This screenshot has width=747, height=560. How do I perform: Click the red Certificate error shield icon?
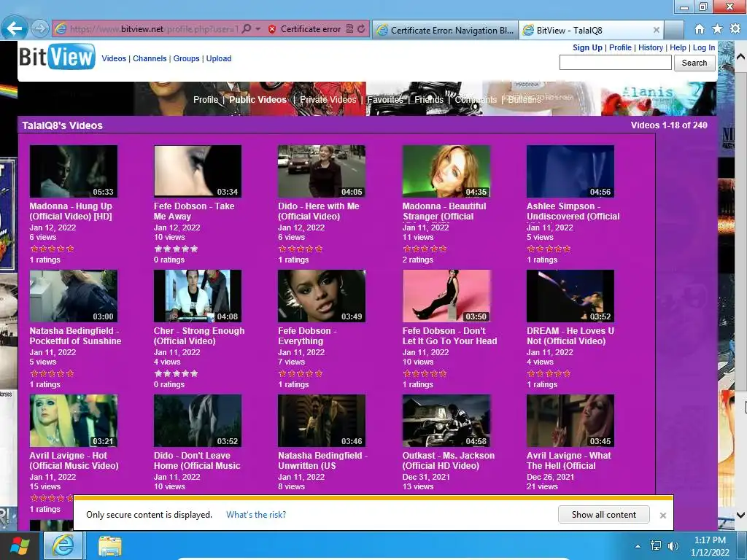click(x=272, y=29)
